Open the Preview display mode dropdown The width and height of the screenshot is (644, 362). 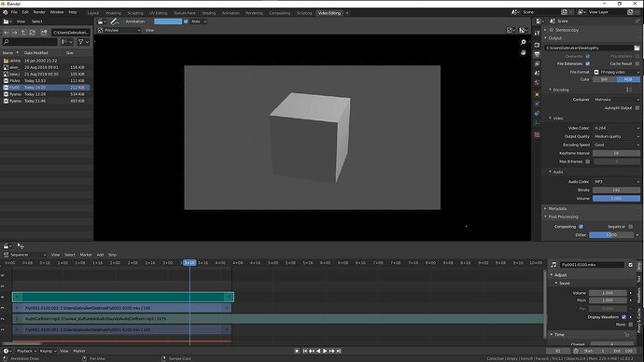pos(119,31)
